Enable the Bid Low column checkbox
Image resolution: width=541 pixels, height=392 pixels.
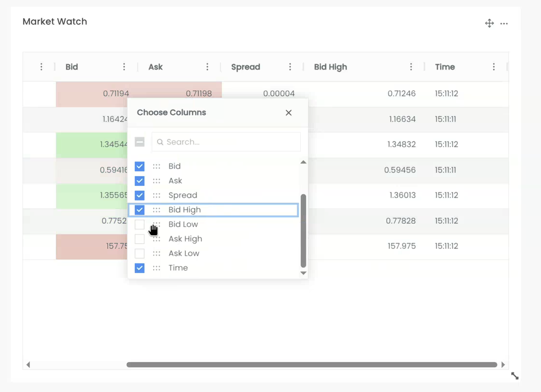pyautogui.click(x=139, y=224)
